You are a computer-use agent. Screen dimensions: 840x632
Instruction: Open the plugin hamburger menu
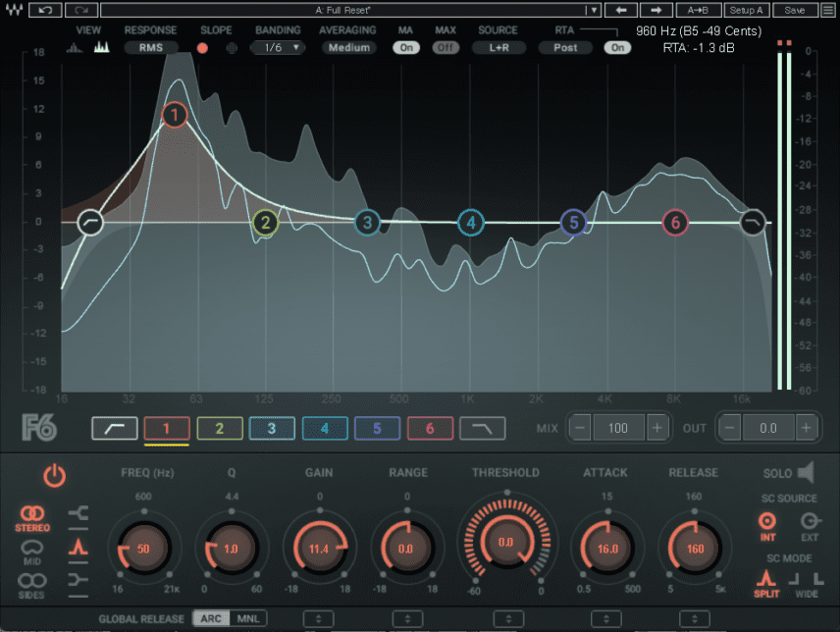tap(827, 10)
